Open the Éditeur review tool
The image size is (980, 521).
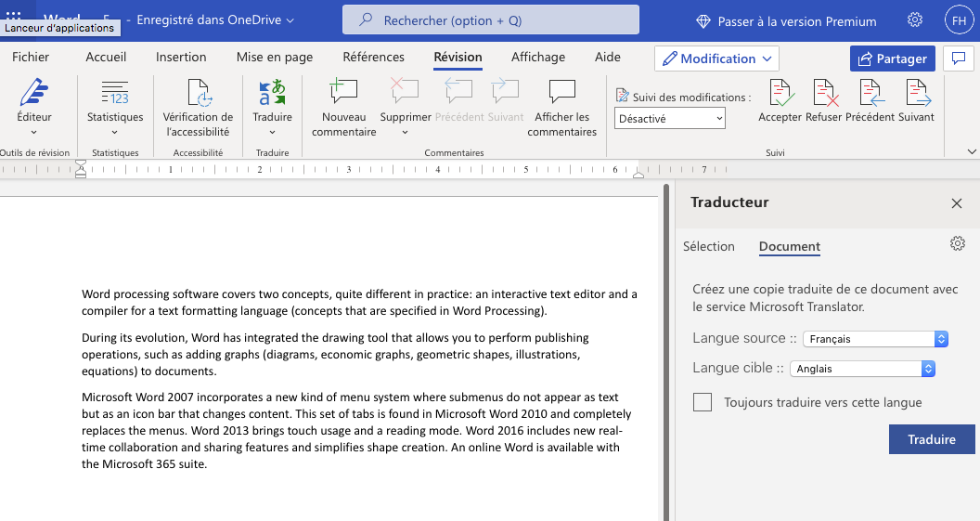coord(34,106)
